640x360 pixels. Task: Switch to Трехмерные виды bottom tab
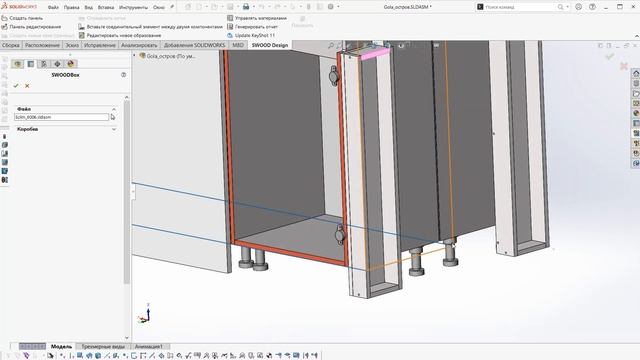(x=103, y=347)
